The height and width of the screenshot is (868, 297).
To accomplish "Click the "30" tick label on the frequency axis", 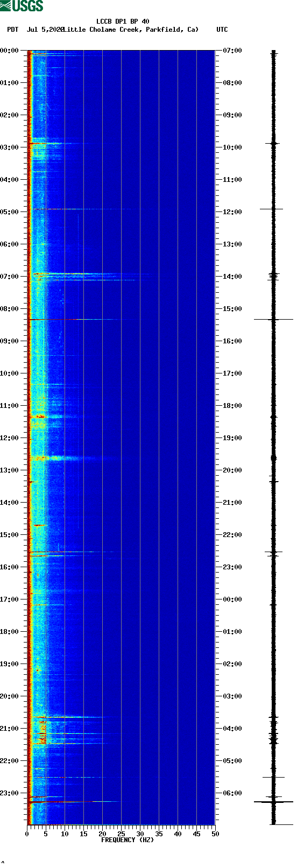I will pyautogui.click(x=140, y=834).
